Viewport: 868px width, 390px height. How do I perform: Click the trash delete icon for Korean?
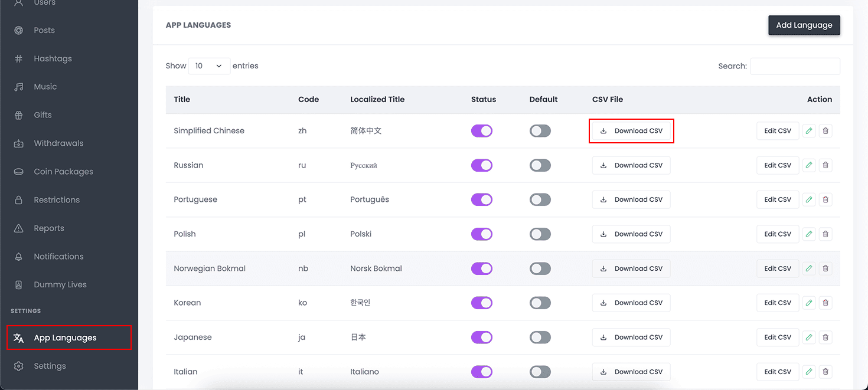tap(825, 303)
